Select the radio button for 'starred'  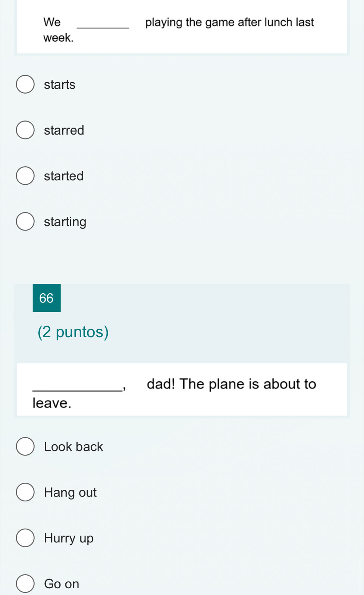click(25, 130)
